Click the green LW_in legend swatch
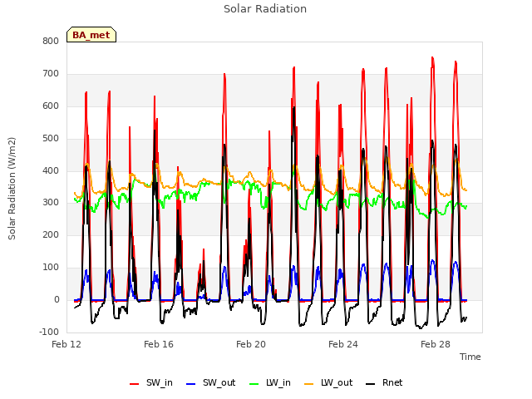Screen dimensions: 532x399 pos(254,384)
